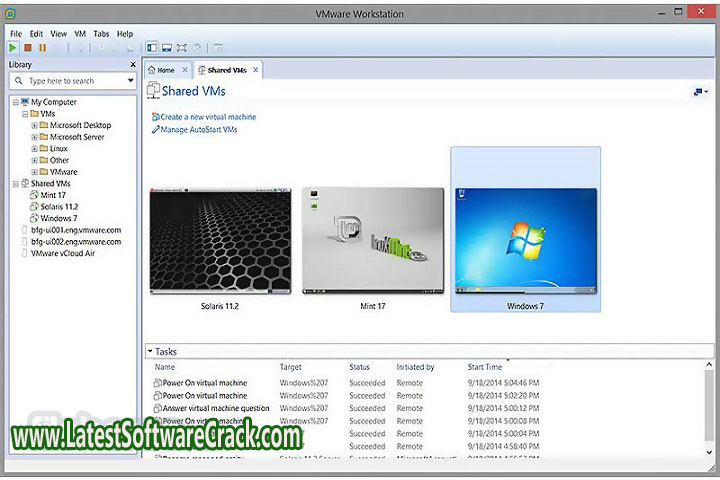Select VMware vCloud Air entry
720x480 pixels.
coord(63,253)
